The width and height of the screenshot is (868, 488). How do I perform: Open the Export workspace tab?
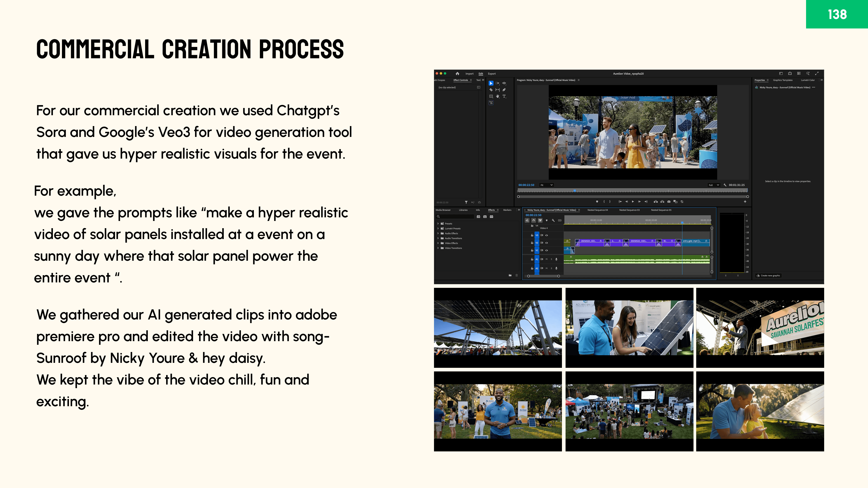pos(492,73)
